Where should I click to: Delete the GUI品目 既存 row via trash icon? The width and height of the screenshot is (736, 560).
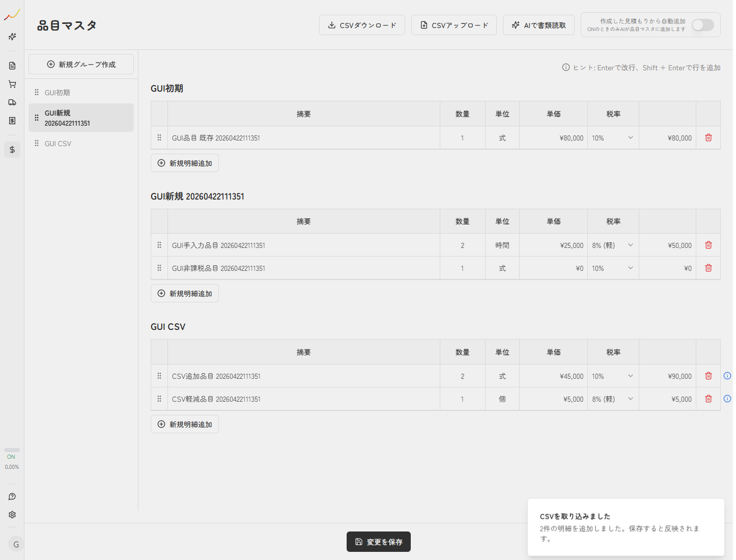click(708, 137)
